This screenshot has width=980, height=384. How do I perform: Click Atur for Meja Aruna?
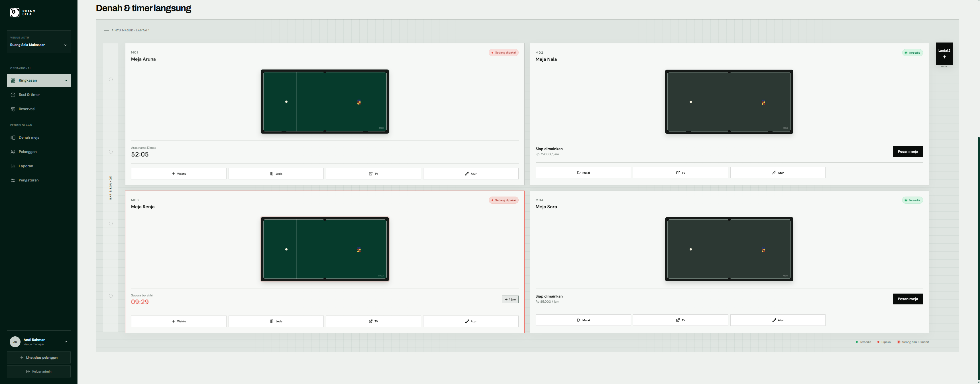pyautogui.click(x=470, y=174)
